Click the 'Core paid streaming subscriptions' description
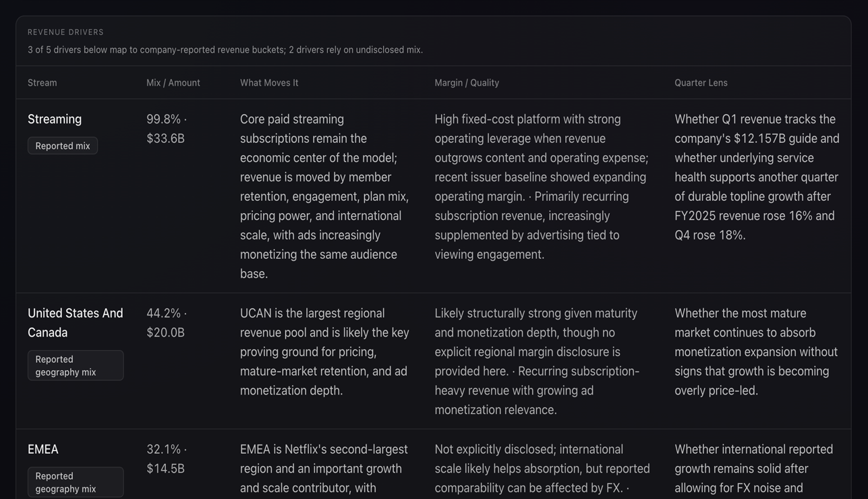This screenshot has width=868, height=499. tap(324, 196)
